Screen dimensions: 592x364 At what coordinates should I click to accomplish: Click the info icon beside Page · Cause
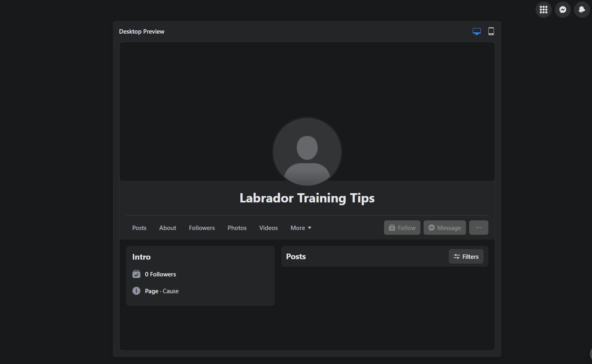pos(136,291)
